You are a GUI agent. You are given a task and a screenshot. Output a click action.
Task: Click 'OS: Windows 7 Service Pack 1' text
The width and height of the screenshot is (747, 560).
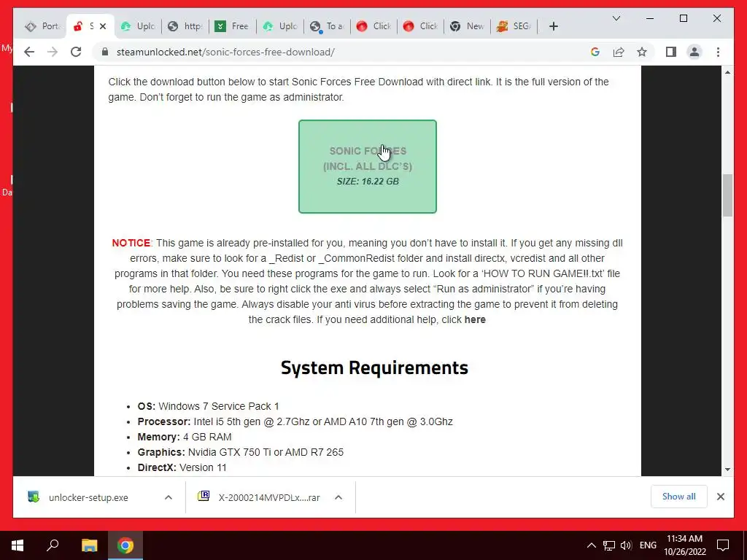[208, 406]
